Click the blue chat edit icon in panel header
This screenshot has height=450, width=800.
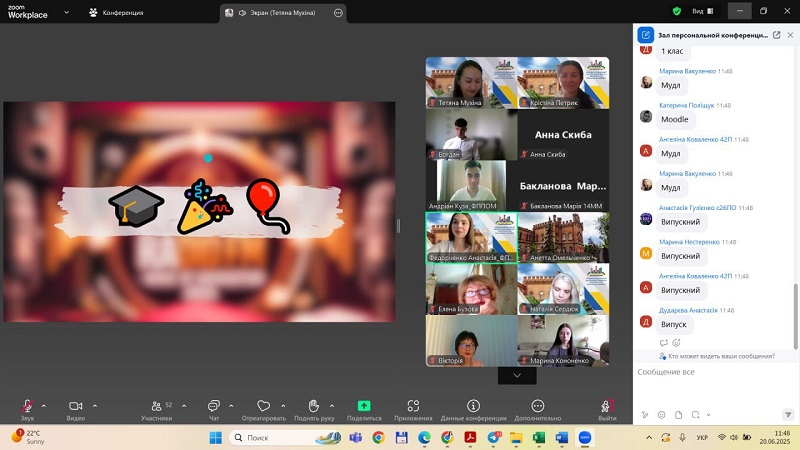tap(645, 35)
